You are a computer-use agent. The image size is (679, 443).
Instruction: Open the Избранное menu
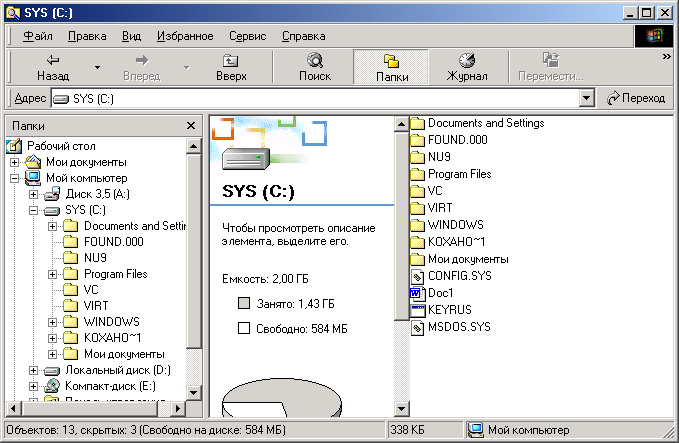pyautogui.click(x=185, y=36)
